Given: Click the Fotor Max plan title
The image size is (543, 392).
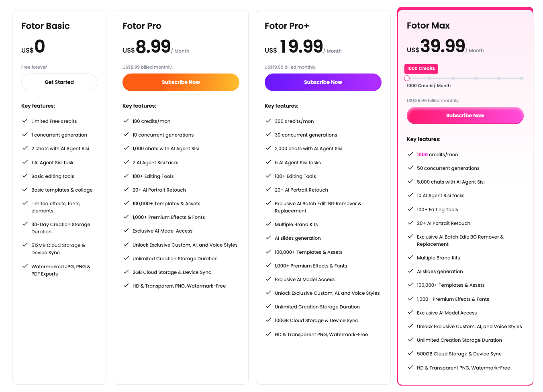Looking at the screenshot, I should coord(428,26).
